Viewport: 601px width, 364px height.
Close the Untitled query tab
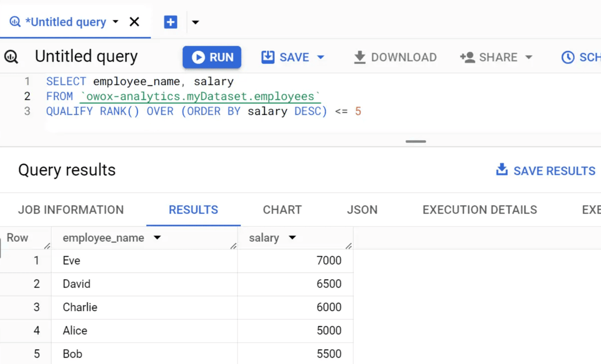click(x=134, y=22)
